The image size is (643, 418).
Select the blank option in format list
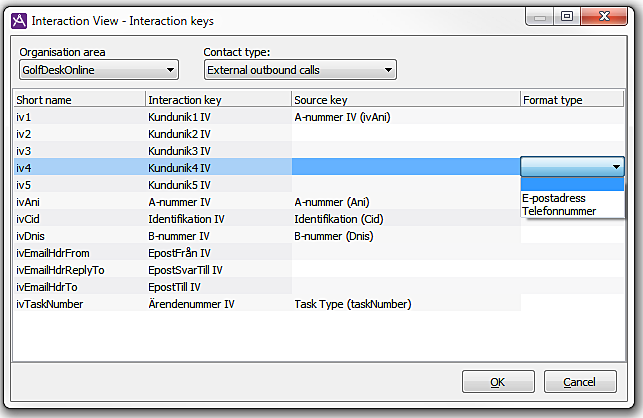click(x=572, y=184)
